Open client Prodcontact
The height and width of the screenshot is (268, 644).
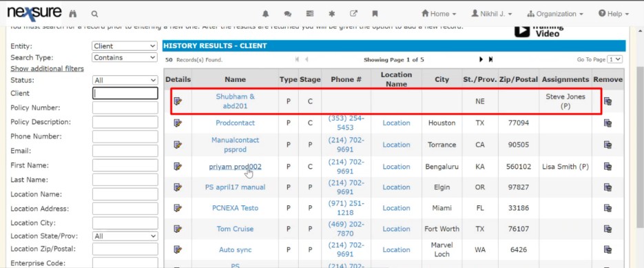tap(236, 123)
